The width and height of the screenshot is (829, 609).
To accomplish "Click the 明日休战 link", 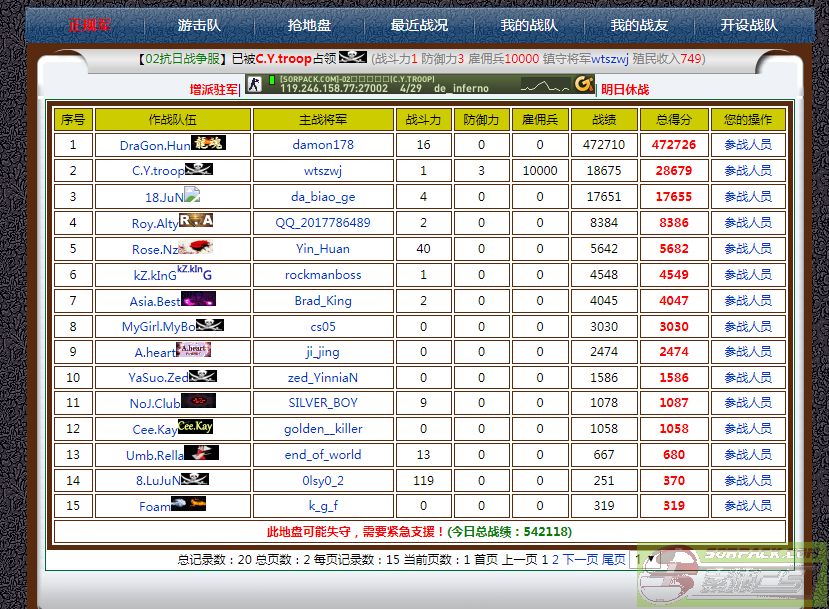I will click(625, 90).
